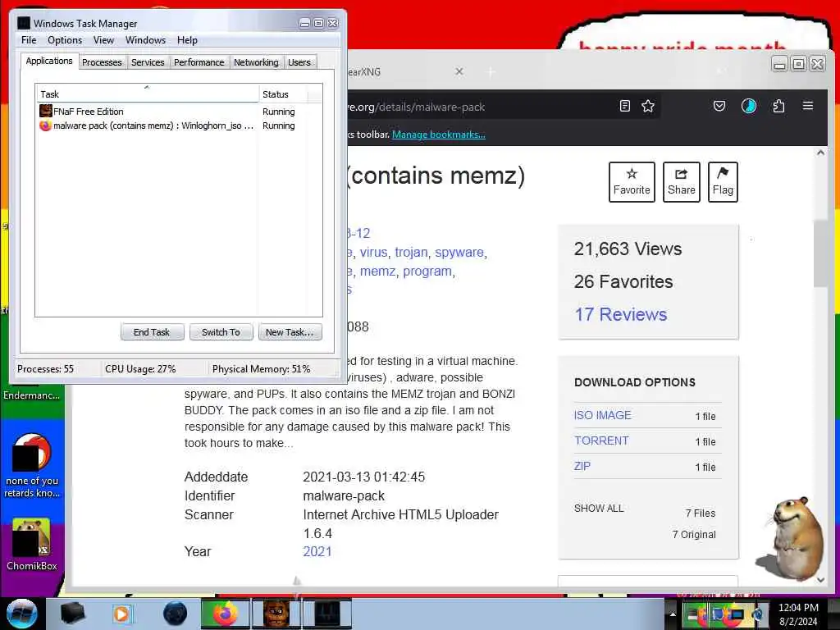Click the Favorite star button on archive page
The width and height of the screenshot is (840, 630).
pos(632,181)
